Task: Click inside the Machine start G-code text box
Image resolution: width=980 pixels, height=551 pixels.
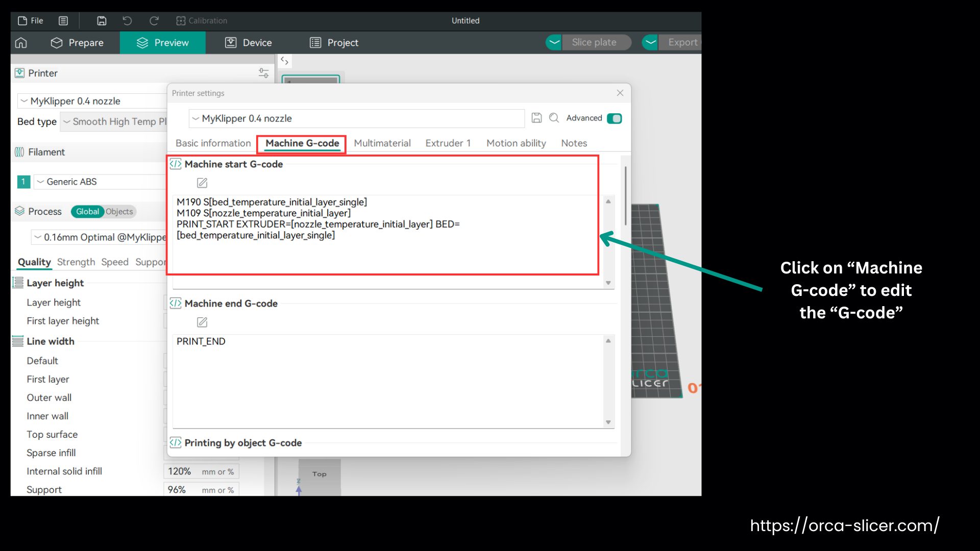Action: (388, 242)
